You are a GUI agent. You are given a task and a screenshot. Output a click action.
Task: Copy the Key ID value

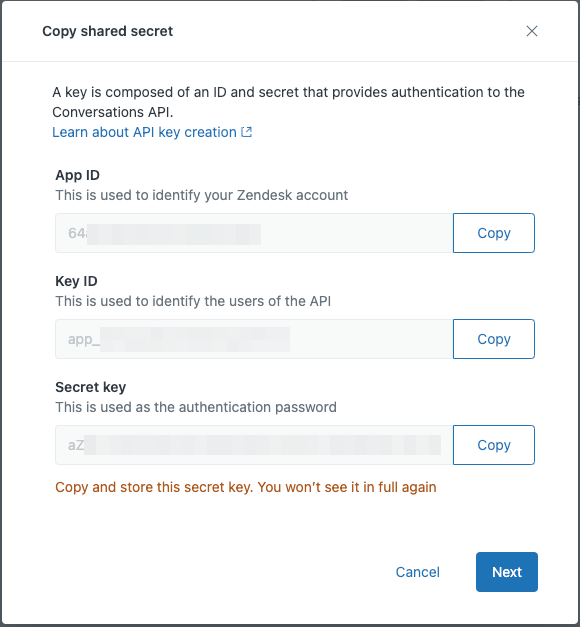pyautogui.click(x=494, y=339)
